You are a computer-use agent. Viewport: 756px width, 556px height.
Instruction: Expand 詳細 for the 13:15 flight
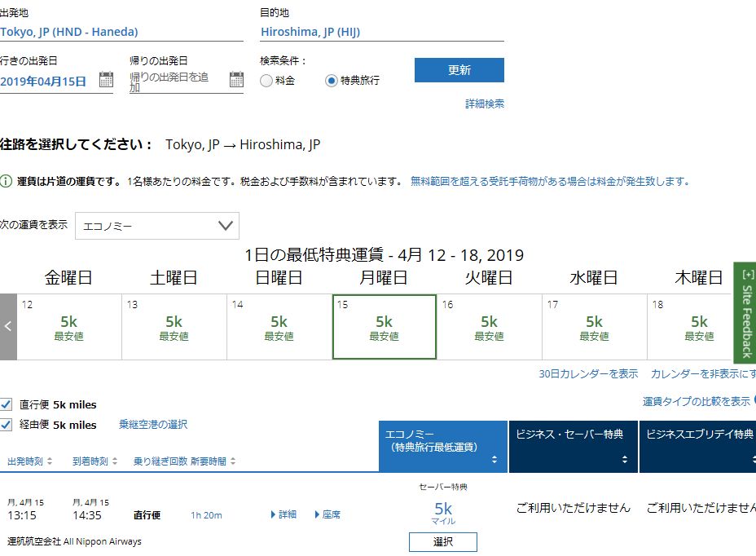(x=283, y=515)
